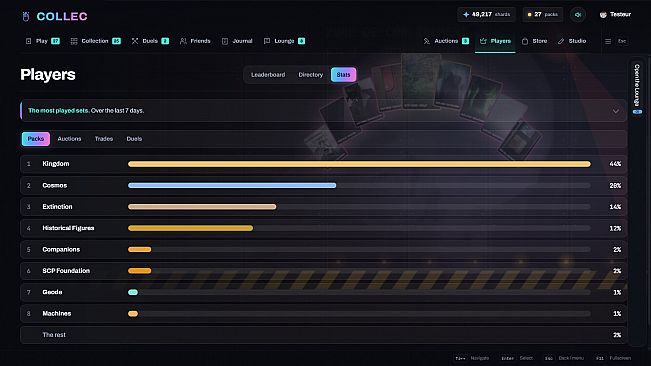Select the Trades stats tab
The image size is (651, 366).
[104, 139]
